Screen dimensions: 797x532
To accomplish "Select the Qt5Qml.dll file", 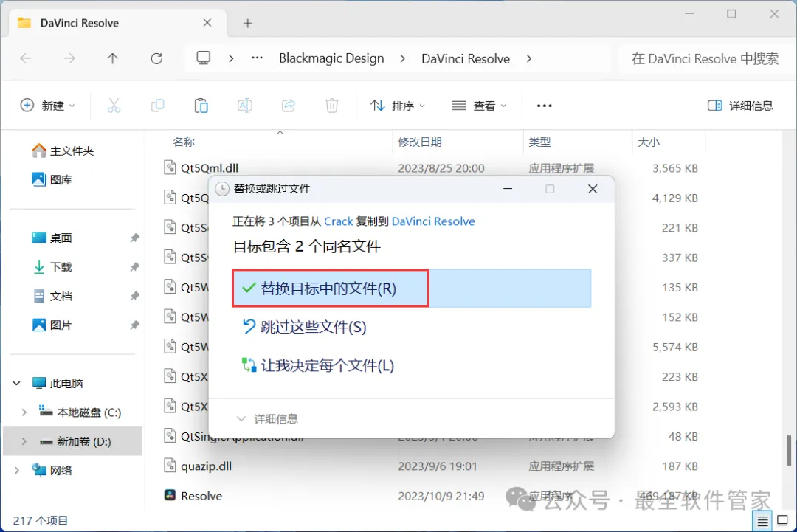I will (210, 168).
